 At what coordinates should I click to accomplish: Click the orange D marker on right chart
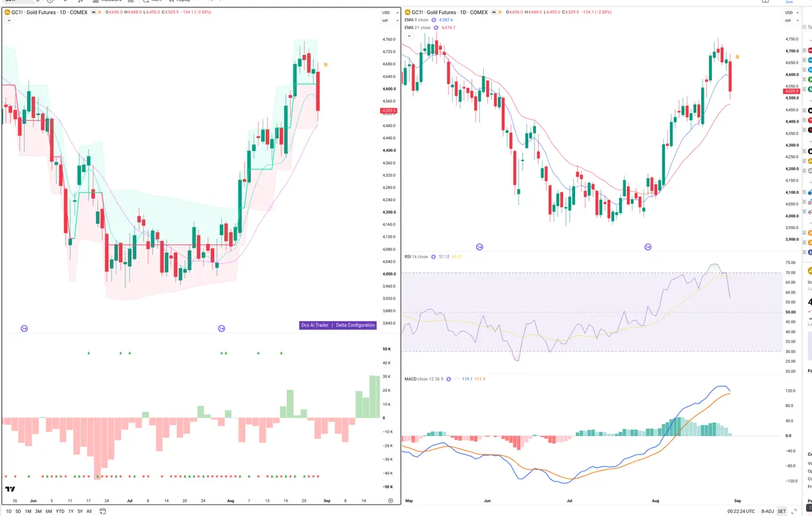737,57
